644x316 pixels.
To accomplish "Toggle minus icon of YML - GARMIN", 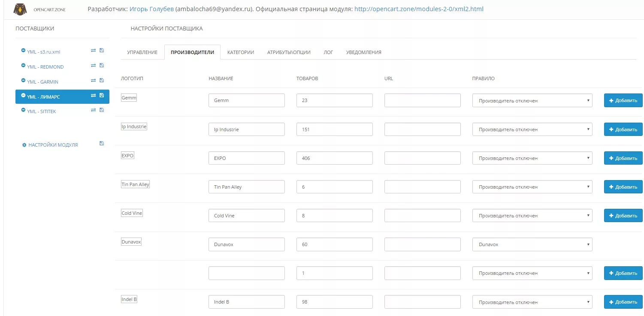I will tap(23, 81).
